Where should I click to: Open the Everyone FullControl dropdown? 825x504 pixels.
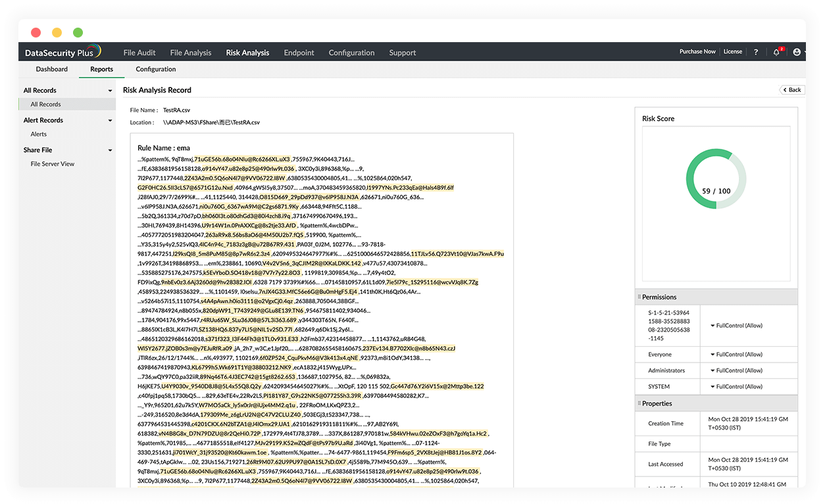coord(736,354)
